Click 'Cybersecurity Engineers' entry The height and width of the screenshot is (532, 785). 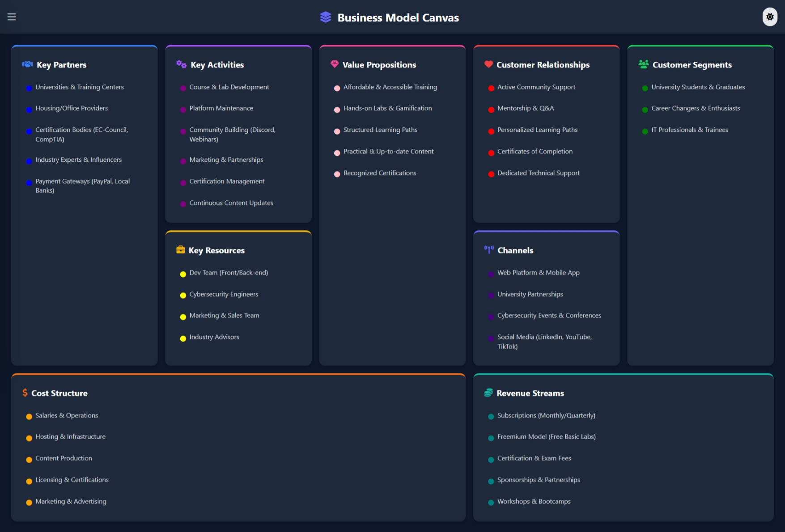pos(224,294)
